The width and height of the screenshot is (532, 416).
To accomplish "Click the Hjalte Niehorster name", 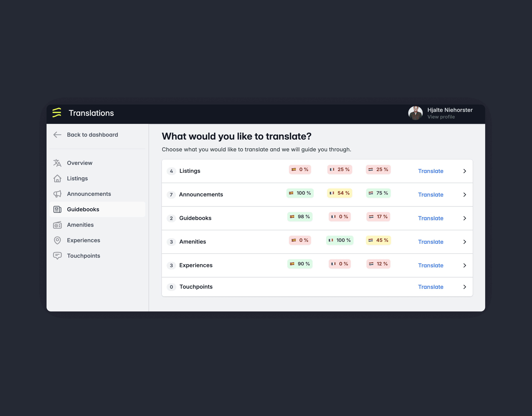I will pos(450,110).
